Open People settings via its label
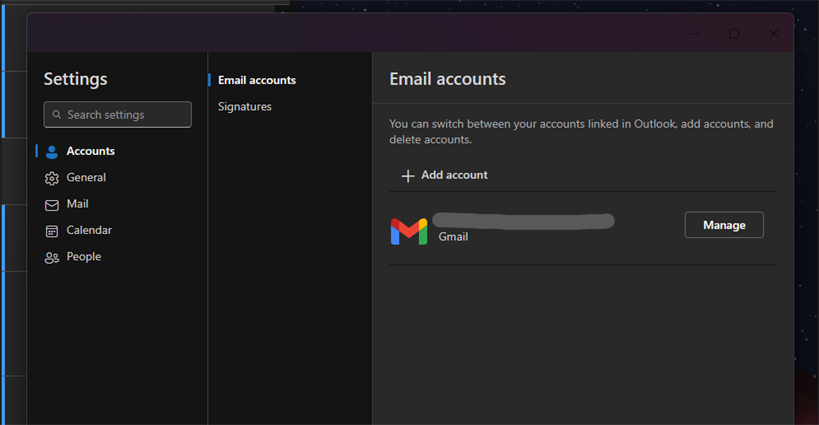The image size is (819, 425). pyautogui.click(x=84, y=257)
